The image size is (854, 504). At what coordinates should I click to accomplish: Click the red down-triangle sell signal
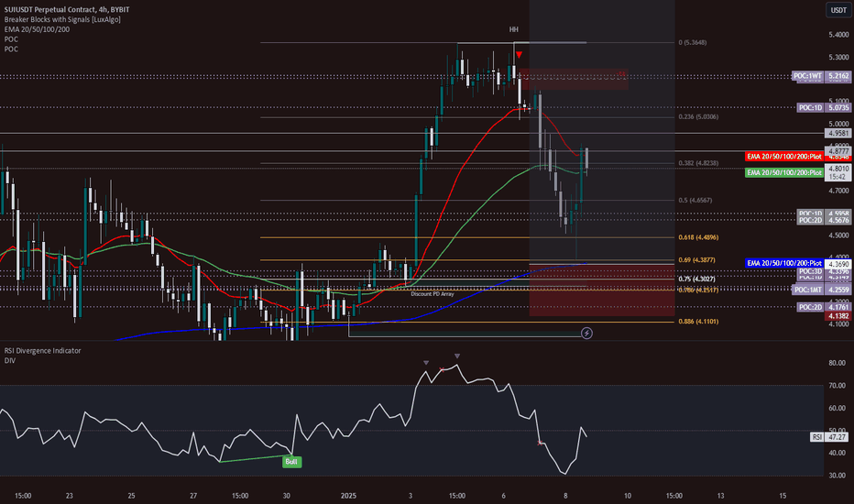pyautogui.click(x=519, y=55)
